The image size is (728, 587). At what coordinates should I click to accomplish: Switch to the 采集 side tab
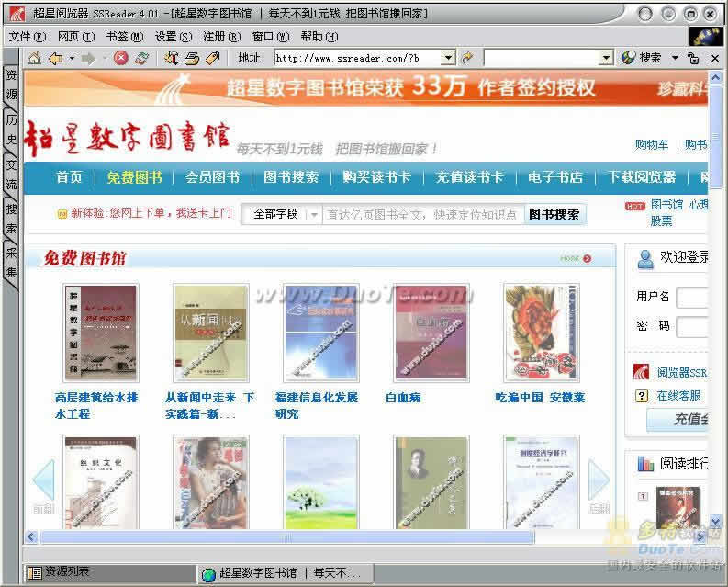pyautogui.click(x=11, y=263)
